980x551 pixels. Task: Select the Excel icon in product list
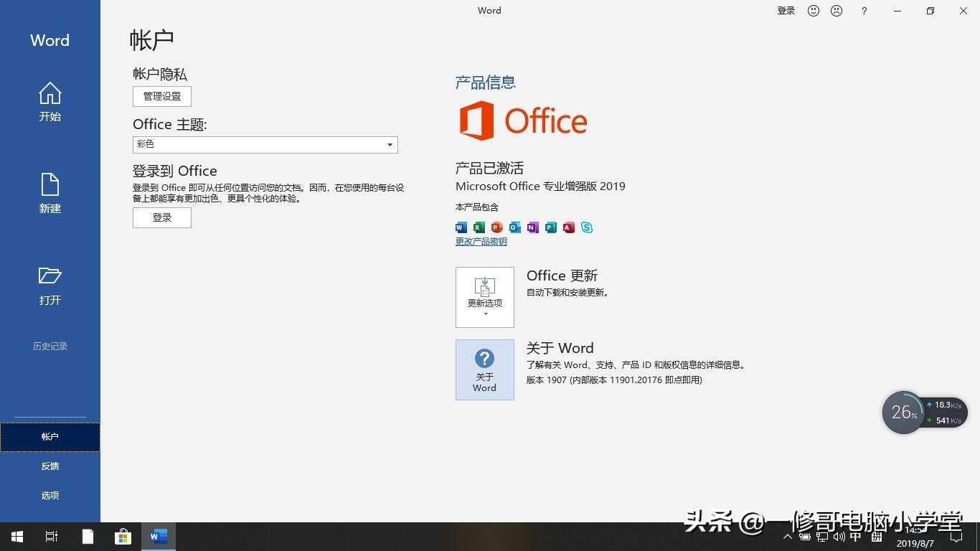coord(479,227)
